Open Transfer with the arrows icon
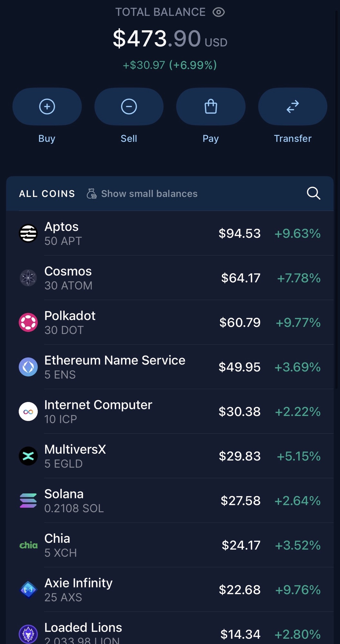Viewport: 340px width, 644px height. [x=293, y=107]
